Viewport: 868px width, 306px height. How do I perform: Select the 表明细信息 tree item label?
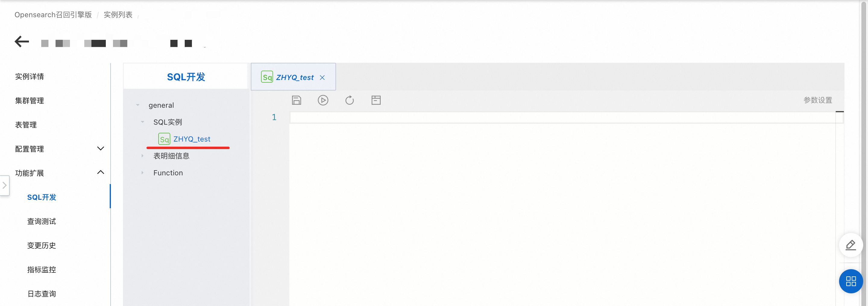pos(171,156)
